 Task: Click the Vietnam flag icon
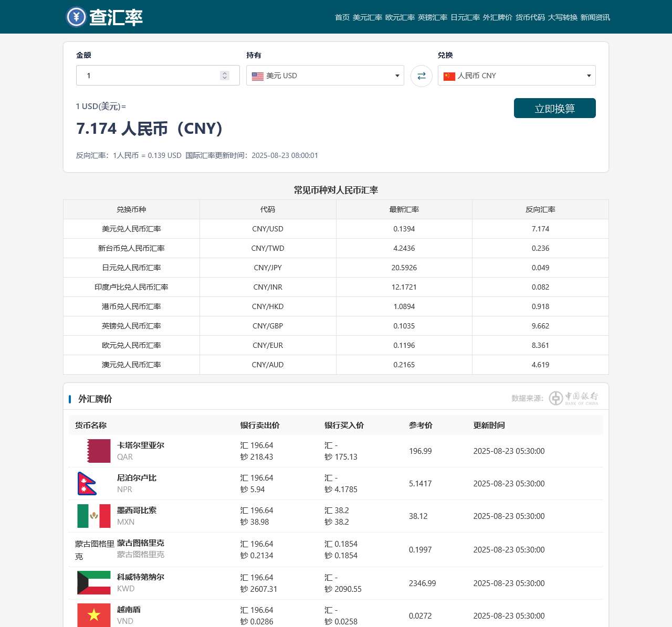[x=94, y=615]
